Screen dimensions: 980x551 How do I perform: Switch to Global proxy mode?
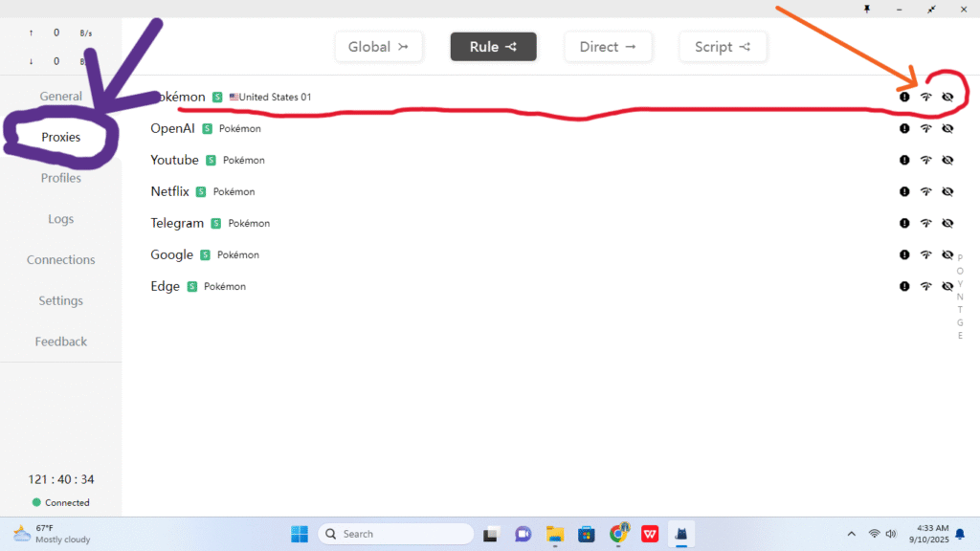click(x=378, y=47)
